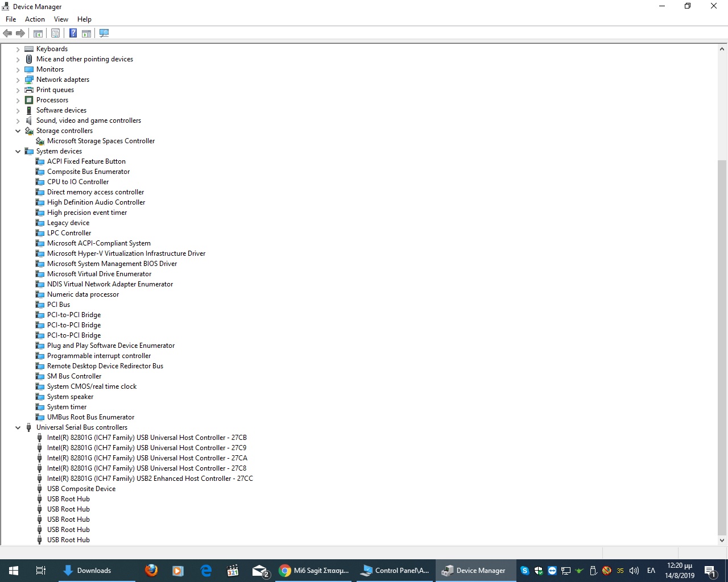Viewport: 728px width, 582px height.
Task: Switch to the Downloads taskbar window
Action: pyautogui.click(x=97, y=571)
